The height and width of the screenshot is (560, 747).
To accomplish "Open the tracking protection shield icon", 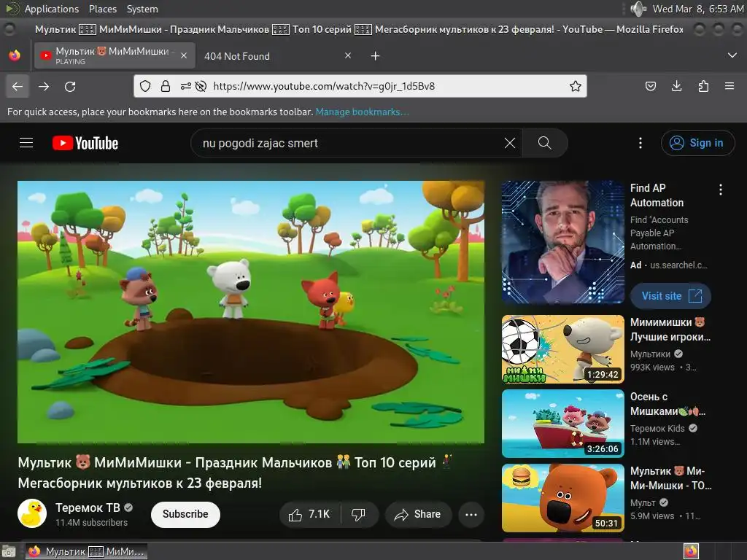I will pyautogui.click(x=145, y=86).
